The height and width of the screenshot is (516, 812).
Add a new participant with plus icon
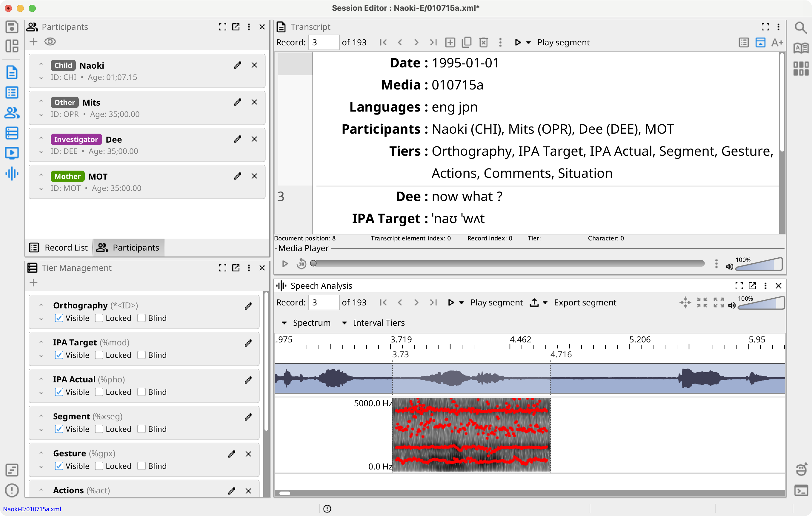33,42
